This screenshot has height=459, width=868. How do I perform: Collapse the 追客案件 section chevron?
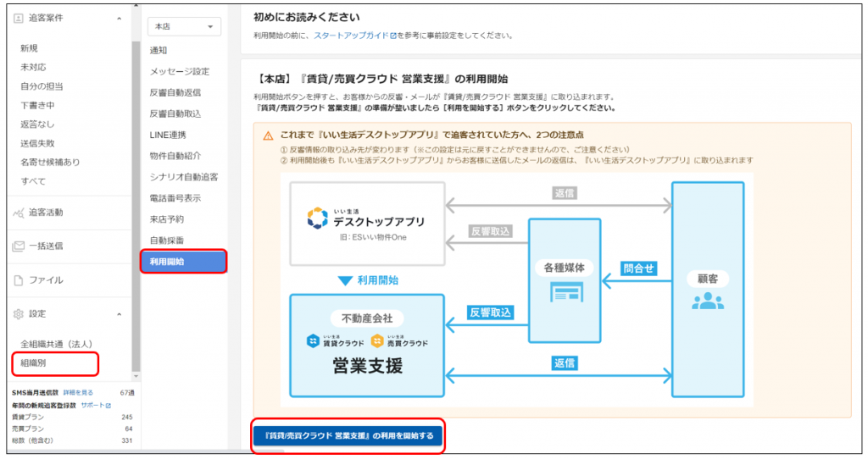[119, 19]
